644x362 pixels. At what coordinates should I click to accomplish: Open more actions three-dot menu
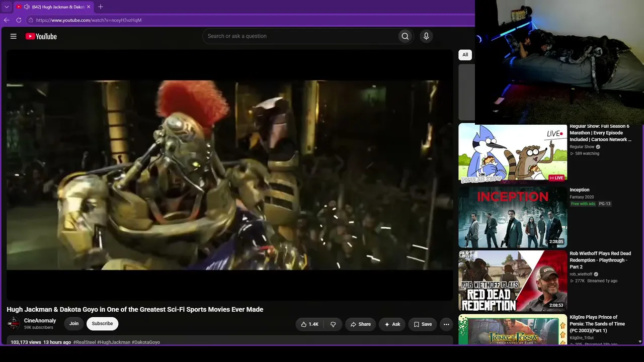click(446, 324)
